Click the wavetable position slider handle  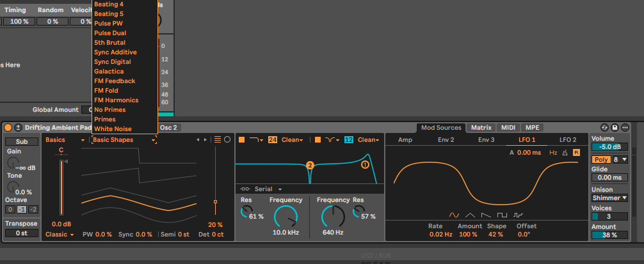(x=215, y=202)
